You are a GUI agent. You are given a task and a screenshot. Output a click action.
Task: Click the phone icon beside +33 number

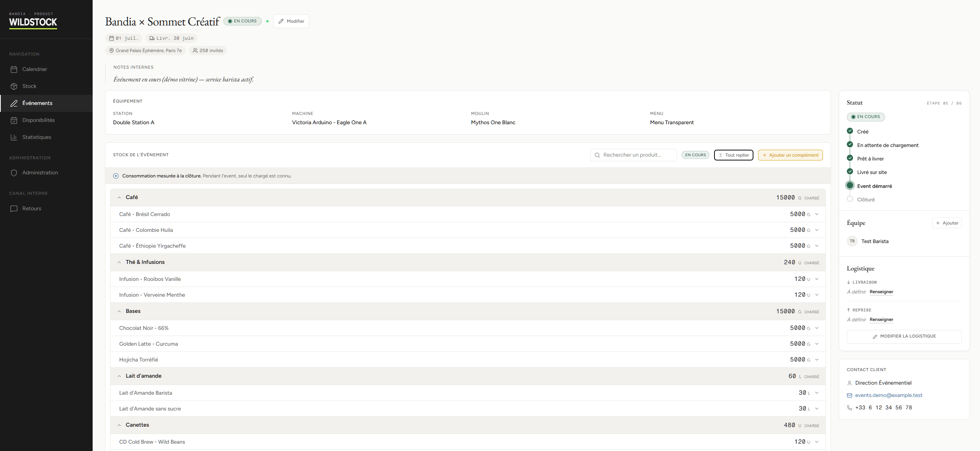click(850, 408)
